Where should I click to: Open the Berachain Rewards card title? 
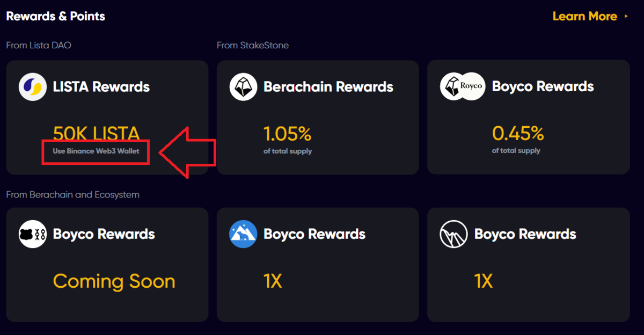coord(328,87)
